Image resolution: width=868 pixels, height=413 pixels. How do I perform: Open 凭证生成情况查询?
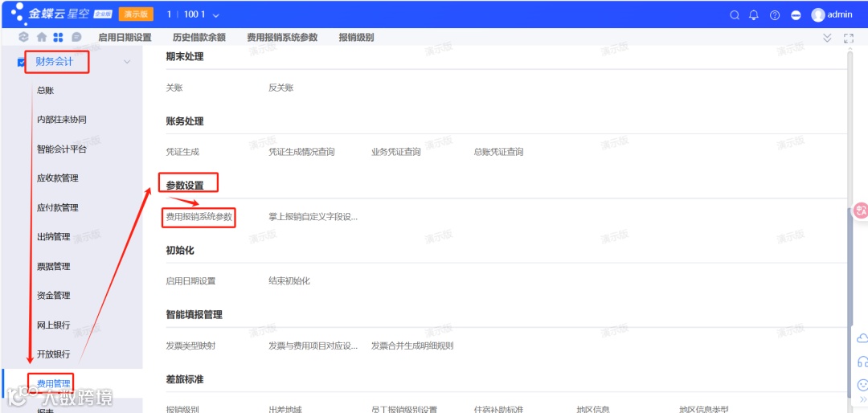301,152
